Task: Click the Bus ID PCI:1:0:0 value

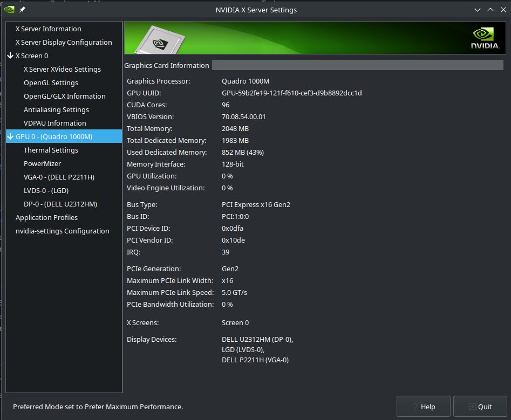Action: click(235, 217)
